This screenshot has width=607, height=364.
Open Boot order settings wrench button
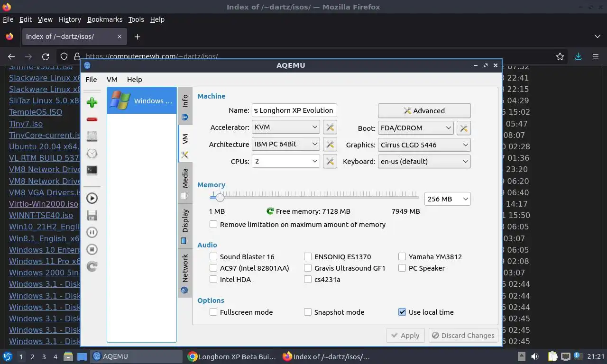pos(464,127)
